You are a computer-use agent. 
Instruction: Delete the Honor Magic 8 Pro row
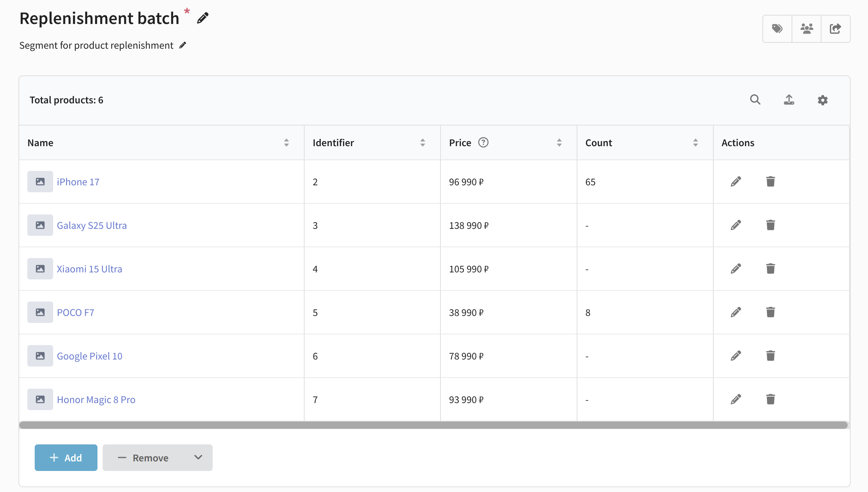(771, 399)
